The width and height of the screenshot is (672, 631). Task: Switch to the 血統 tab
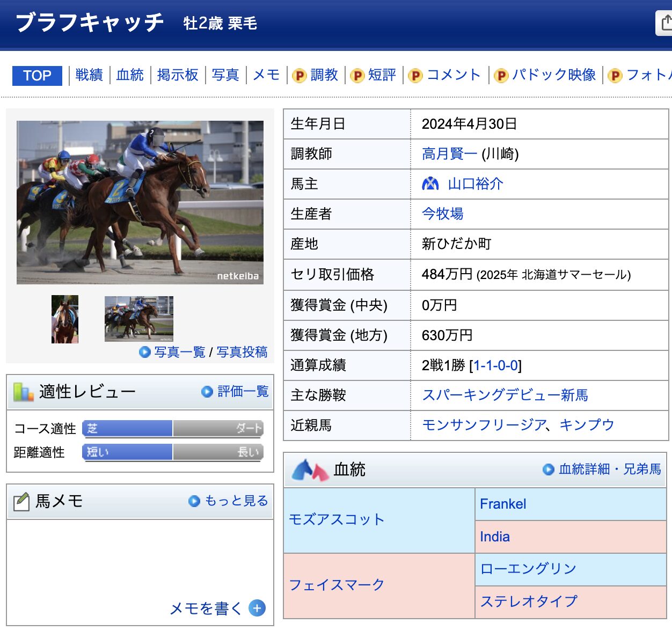pos(130,75)
